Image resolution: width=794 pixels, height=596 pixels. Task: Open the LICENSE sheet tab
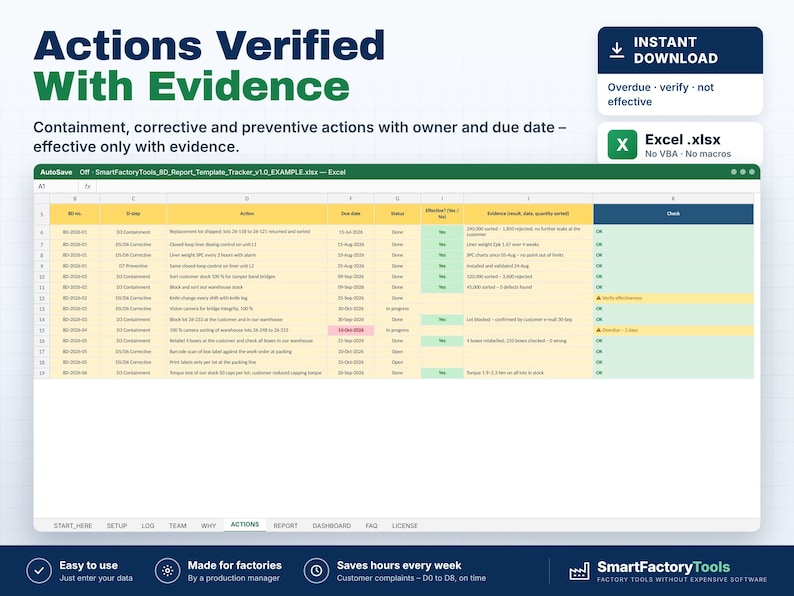405,526
